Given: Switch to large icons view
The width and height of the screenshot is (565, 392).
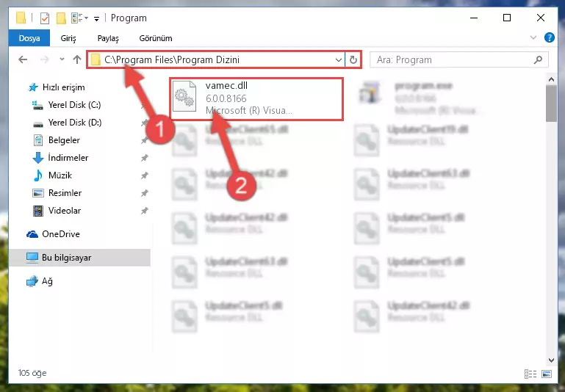Looking at the screenshot, I should [x=546, y=374].
